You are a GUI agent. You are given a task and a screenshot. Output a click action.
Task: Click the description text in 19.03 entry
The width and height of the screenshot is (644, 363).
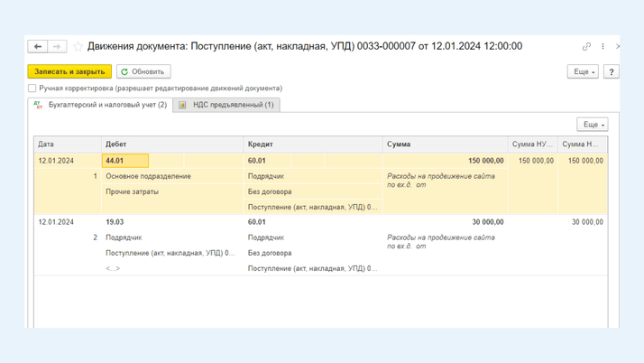pos(441,242)
